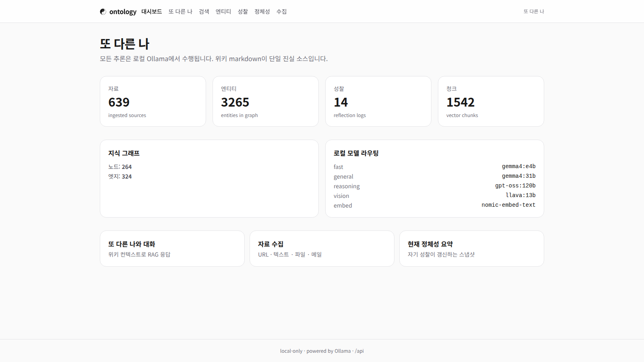The image size is (644, 362).
Task: Open the 현재 정체성 요약 card
Action: pos(472,249)
